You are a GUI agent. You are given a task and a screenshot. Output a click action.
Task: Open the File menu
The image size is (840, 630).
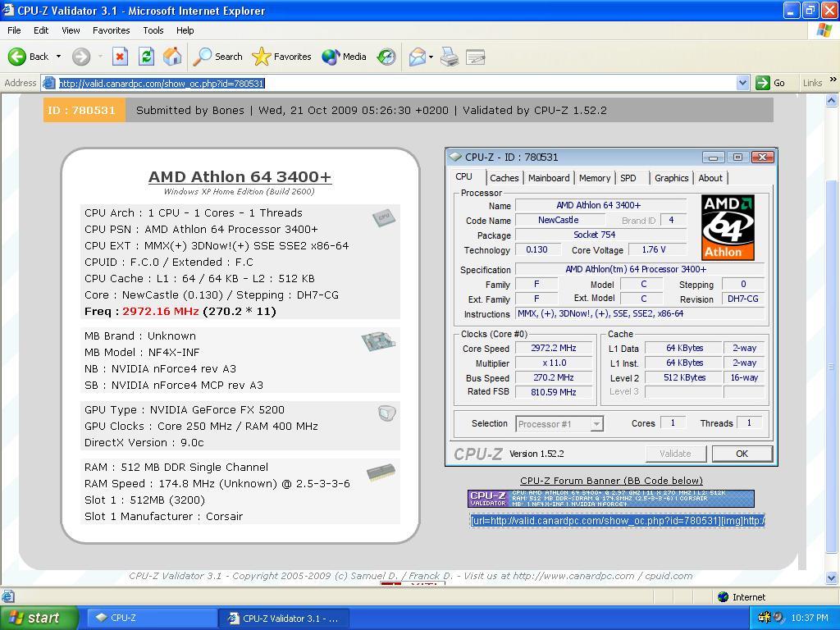tap(14, 30)
